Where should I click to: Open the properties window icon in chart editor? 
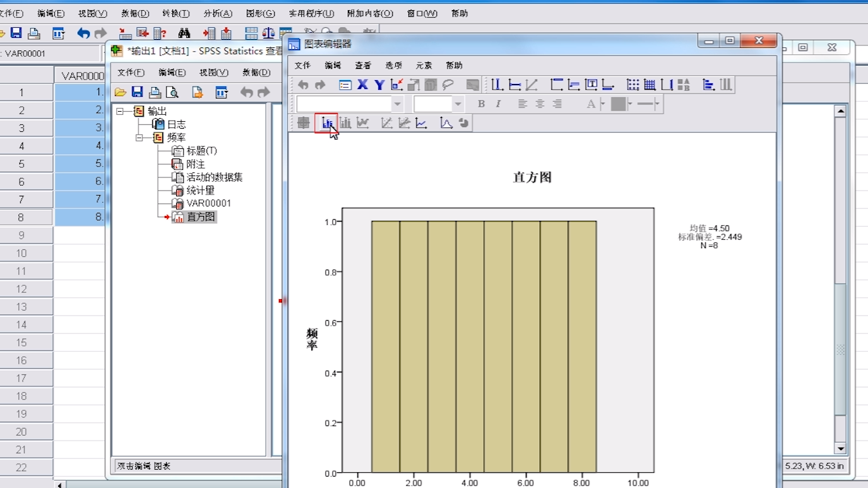345,85
